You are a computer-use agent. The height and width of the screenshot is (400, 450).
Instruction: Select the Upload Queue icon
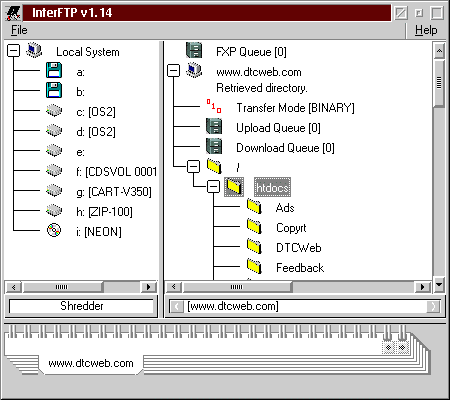click(x=214, y=127)
